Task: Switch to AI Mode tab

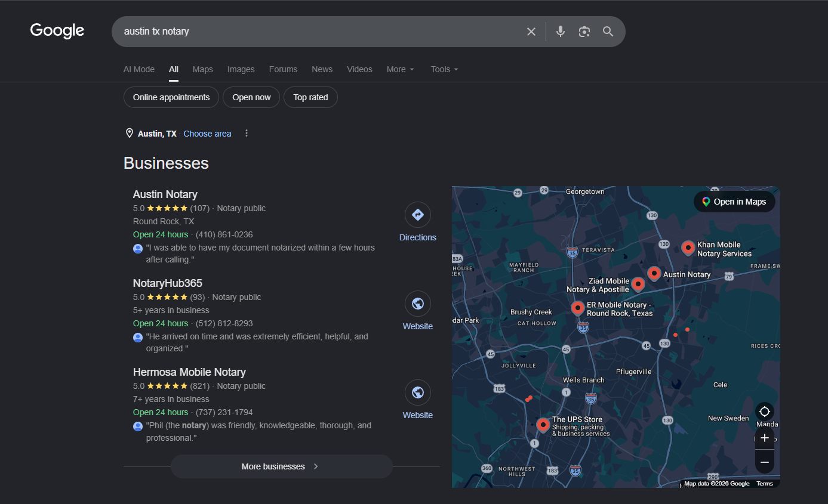Action: click(x=139, y=69)
